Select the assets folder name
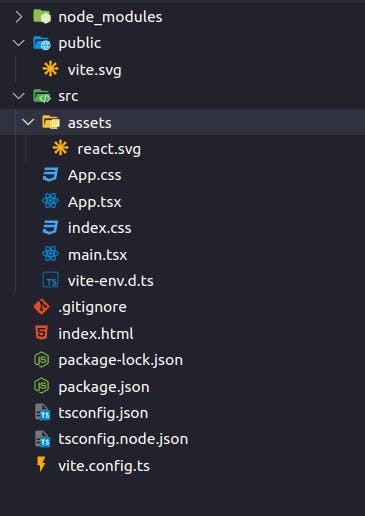 point(90,123)
